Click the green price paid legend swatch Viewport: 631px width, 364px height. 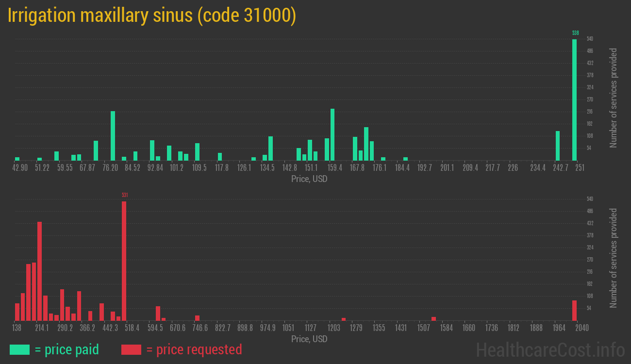click(x=19, y=349)
